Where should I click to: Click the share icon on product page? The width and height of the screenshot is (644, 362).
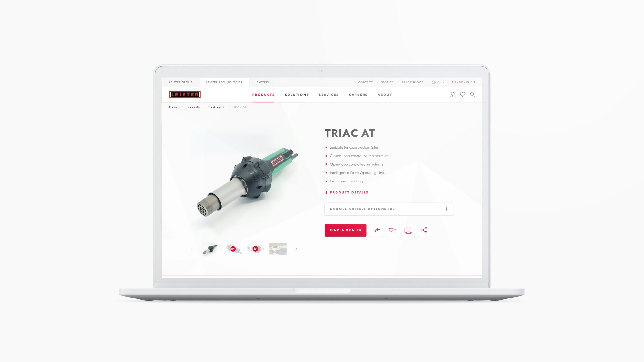click(424, 230)
